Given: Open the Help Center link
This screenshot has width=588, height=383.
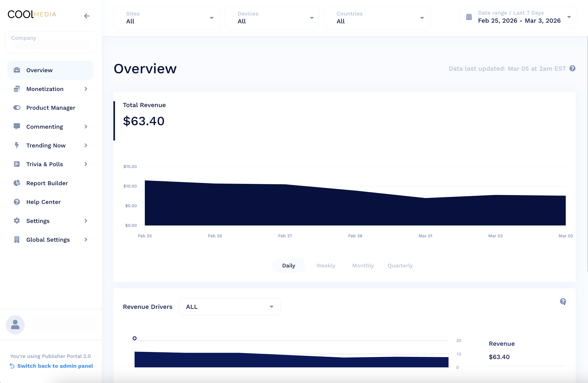Looking at the screenshot, I should [43, 202].
